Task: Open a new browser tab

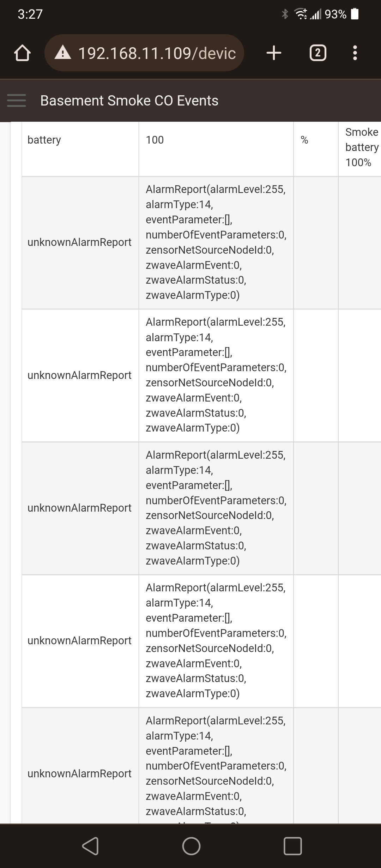Action: tap(274, 53)
